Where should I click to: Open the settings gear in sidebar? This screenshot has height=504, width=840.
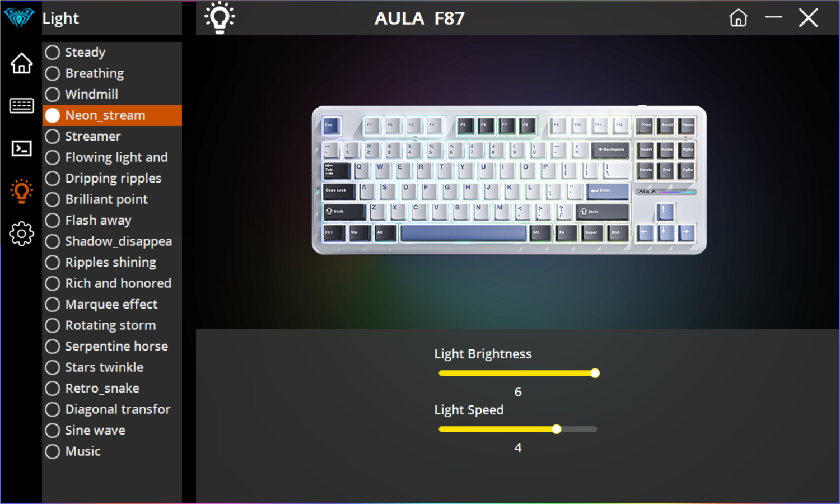point(21,234)
